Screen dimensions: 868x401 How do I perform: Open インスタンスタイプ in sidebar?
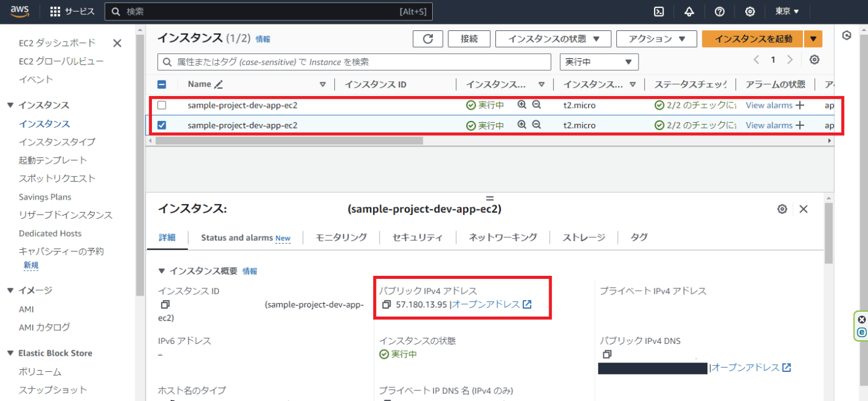(57, 142)
